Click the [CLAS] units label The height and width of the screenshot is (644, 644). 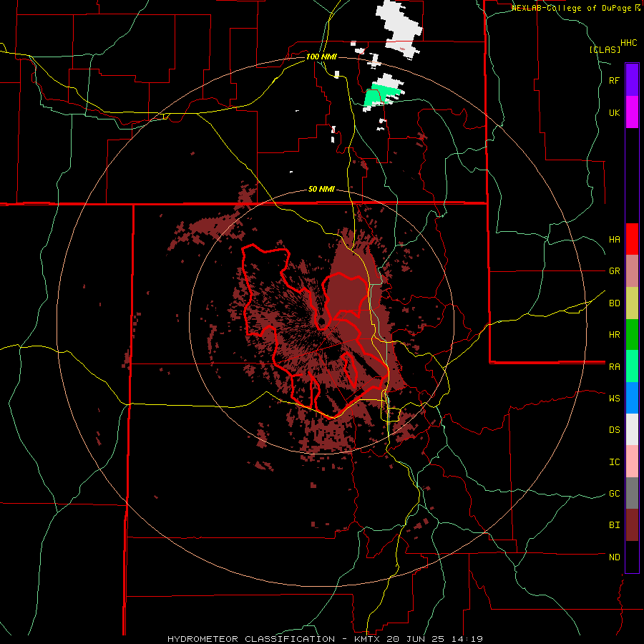605,50
